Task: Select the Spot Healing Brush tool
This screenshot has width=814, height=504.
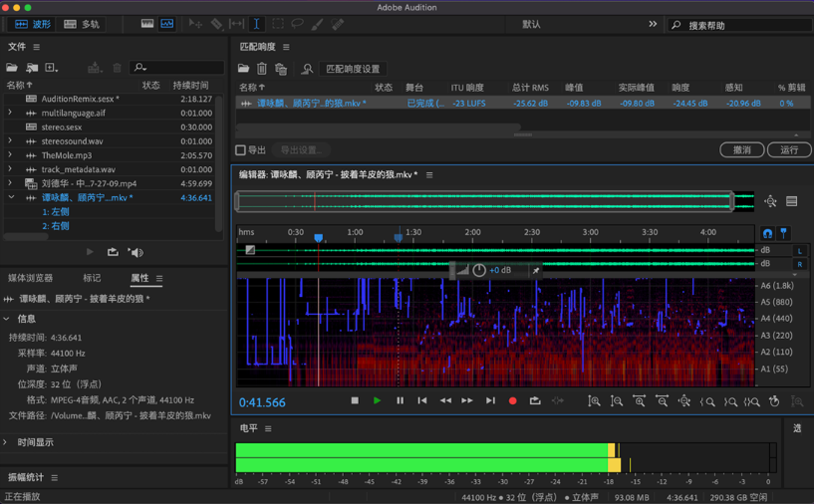Action: (338, 24)
